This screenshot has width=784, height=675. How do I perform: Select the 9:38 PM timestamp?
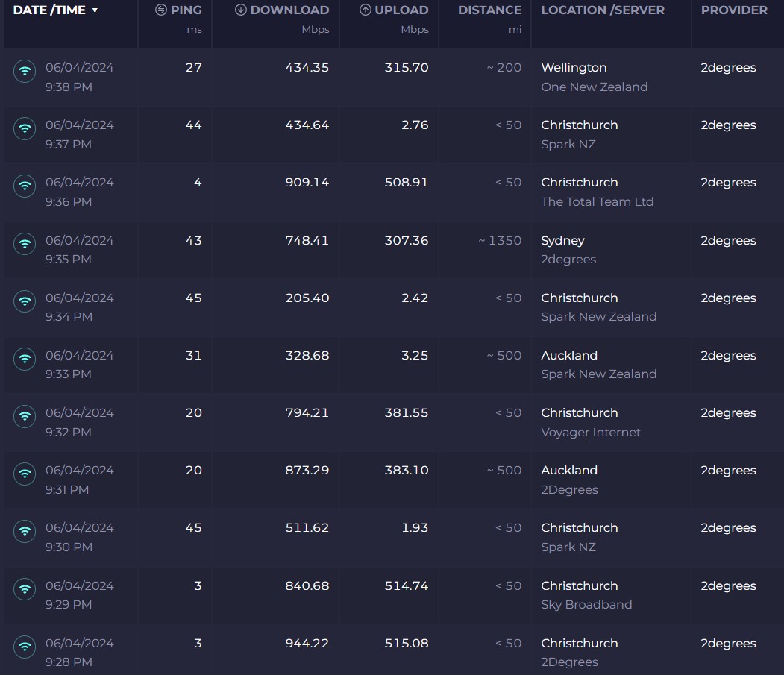point(69,87)
